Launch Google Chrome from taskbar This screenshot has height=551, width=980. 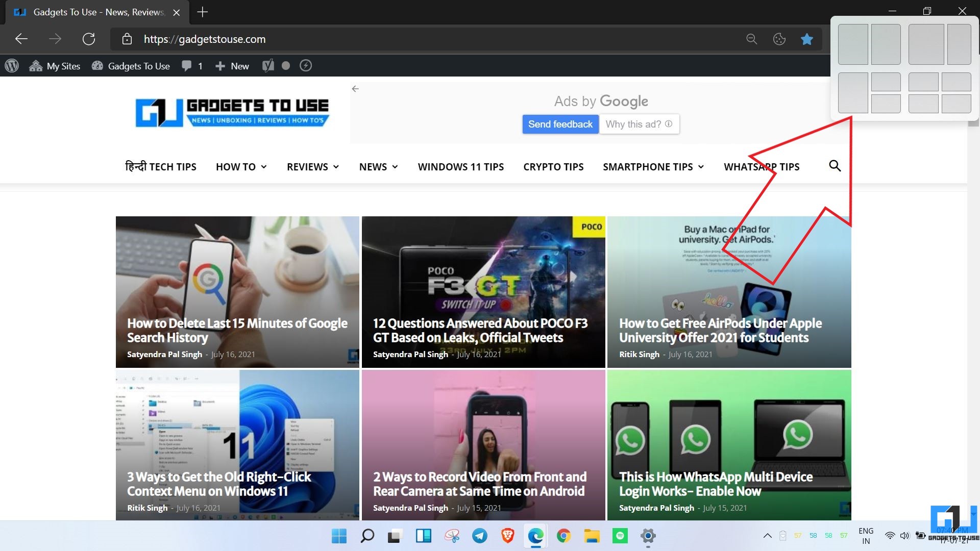[x=563, y=536]
